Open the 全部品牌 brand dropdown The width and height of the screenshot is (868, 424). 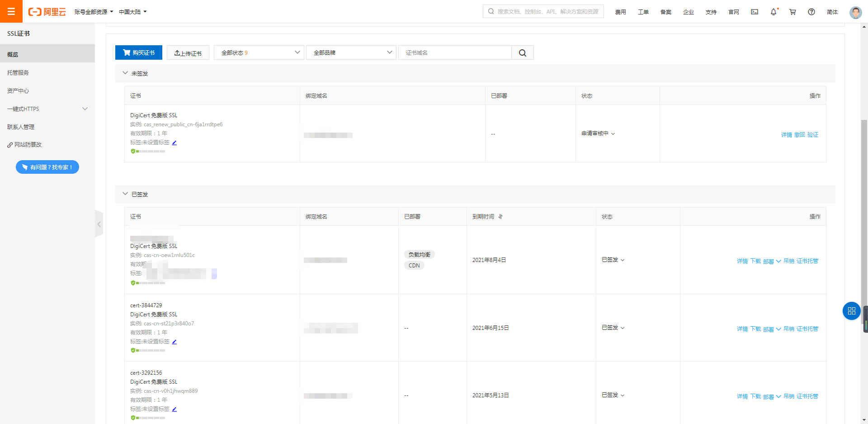pos(351,53)
